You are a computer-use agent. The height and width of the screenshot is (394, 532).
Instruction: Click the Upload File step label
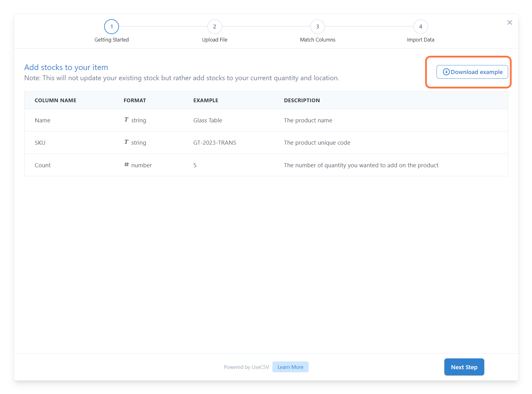click(x=214, y=40)
